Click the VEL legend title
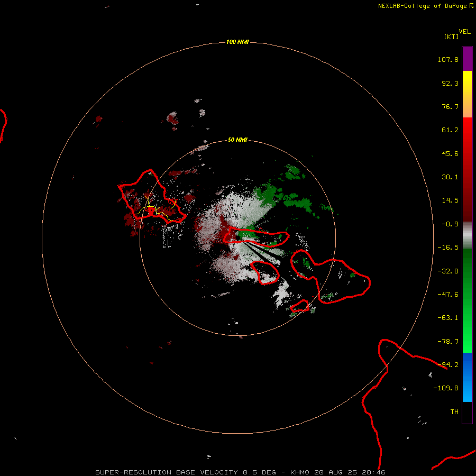 point(464,32)
